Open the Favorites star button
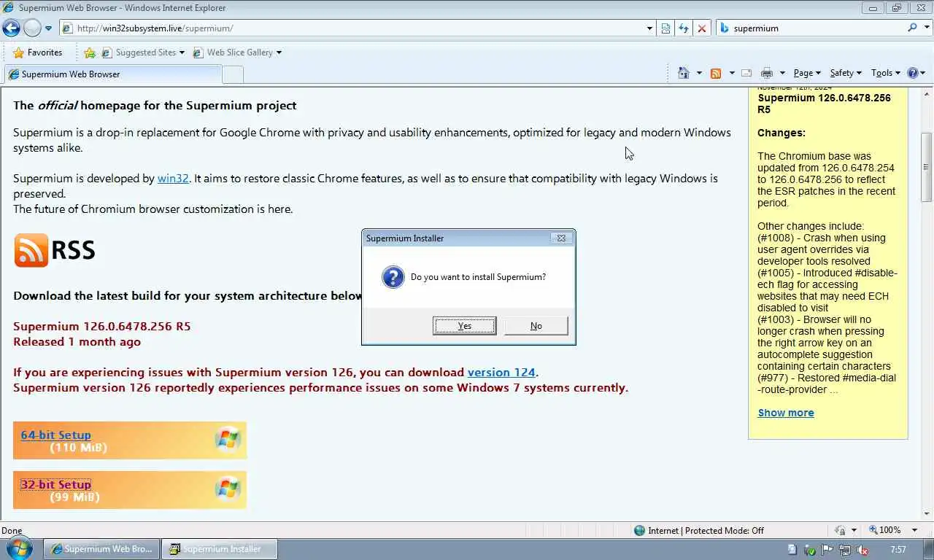Screen dimensions: 934x560 (x=37, y=52)
